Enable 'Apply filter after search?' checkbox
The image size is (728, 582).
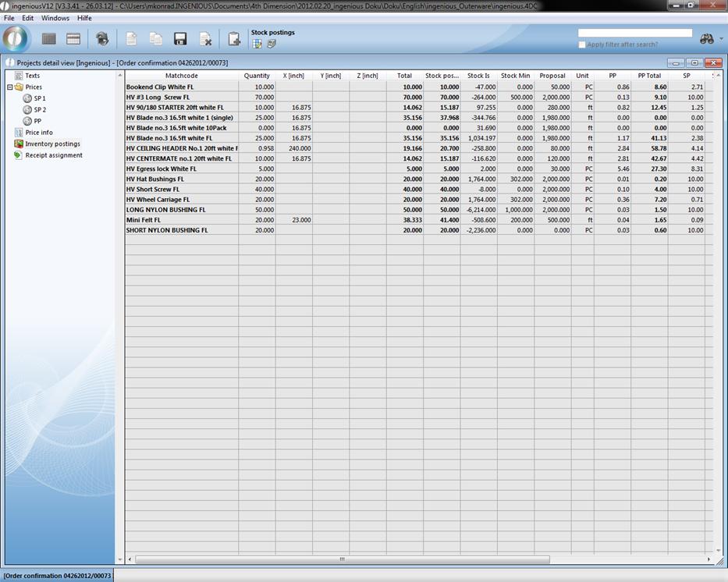(x=582, y=44)
